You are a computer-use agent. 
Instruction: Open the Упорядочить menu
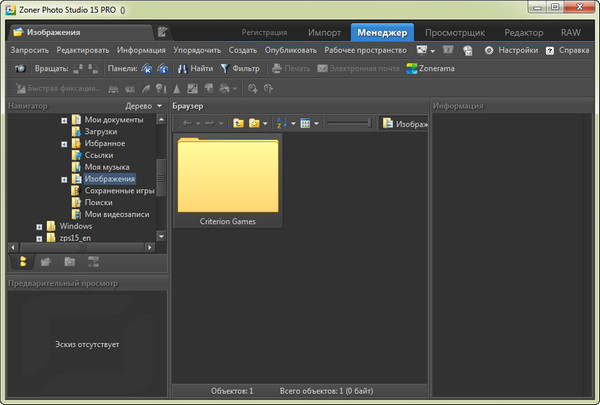(x=197, y=50)
